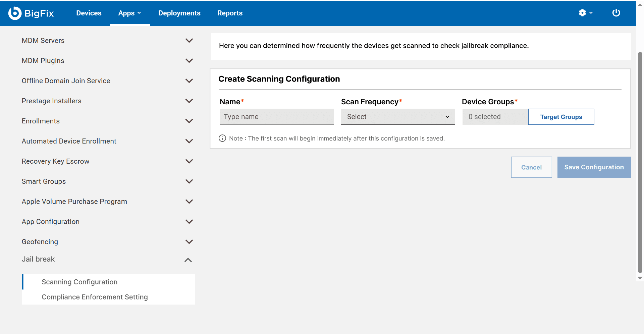
Task: Open Compliance Enforcement Setting
Action: click(x=109, y=297)
